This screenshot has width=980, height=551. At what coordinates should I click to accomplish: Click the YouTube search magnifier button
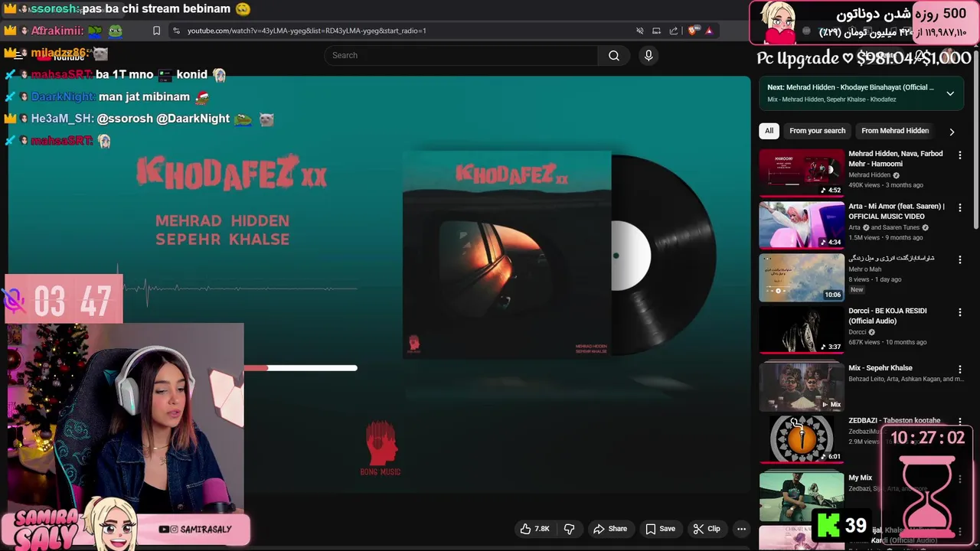[x=614, y=55]
